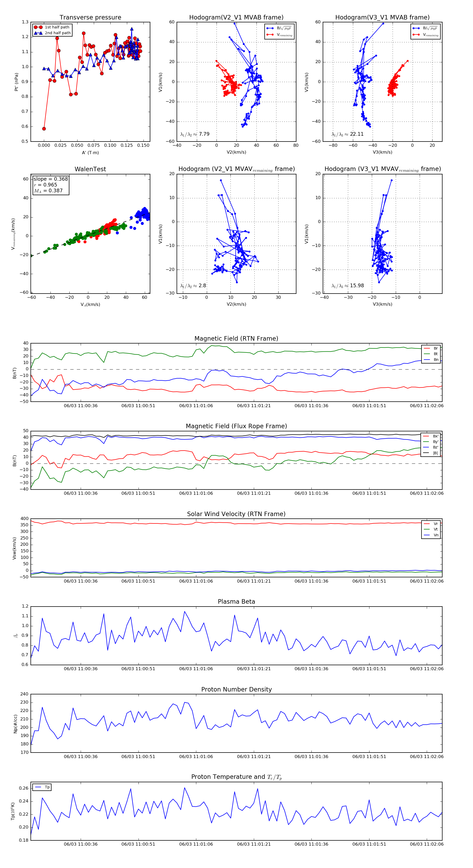473x868 pixels.
Task: Click the "Plasma Beta" plot title
Action: [236, 602]
